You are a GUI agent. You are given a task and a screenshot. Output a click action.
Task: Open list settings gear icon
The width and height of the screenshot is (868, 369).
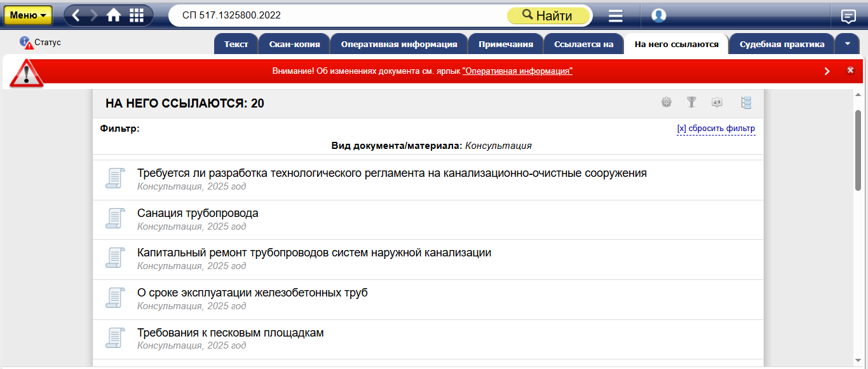tap(667, 102)
